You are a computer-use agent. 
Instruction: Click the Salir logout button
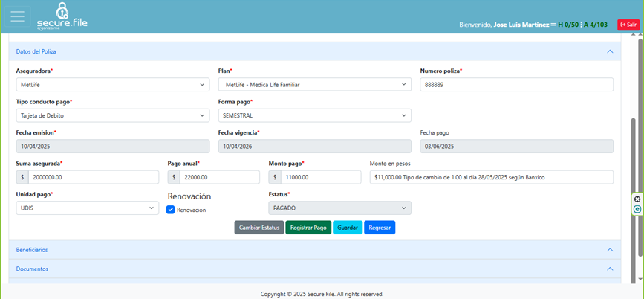point(628,25)
